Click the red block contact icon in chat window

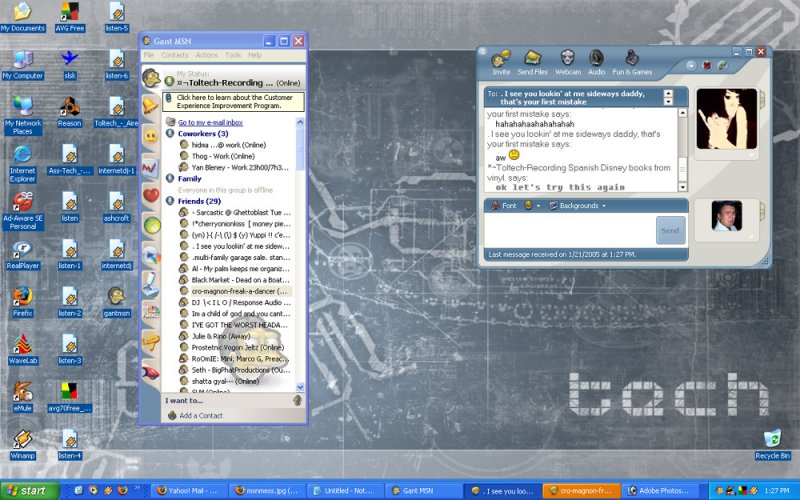(x=707, y=66)
